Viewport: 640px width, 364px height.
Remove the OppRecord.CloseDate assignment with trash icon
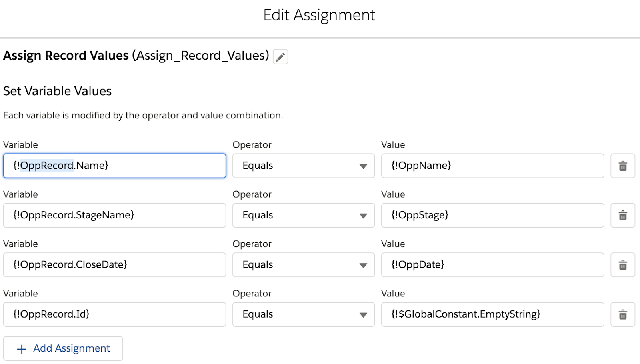point(623,265)
